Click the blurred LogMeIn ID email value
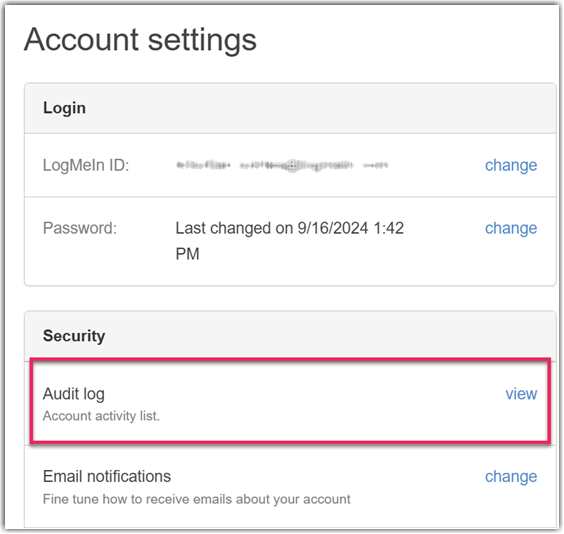 coord(282,165)
